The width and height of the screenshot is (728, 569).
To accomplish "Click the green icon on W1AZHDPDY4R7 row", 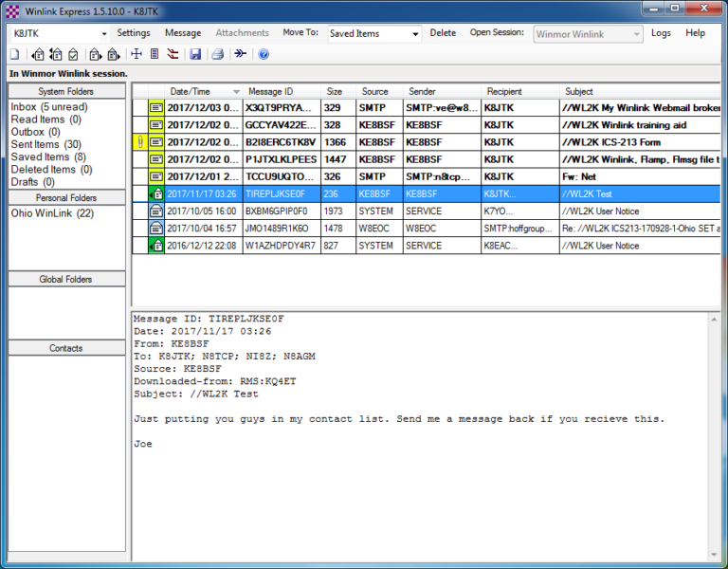I will click(x=156, y=246).
